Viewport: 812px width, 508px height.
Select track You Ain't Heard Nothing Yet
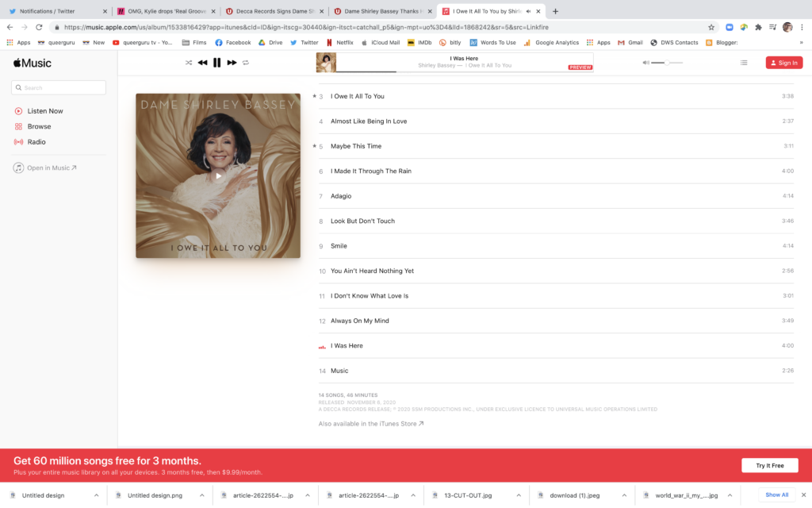pos(556,271)
